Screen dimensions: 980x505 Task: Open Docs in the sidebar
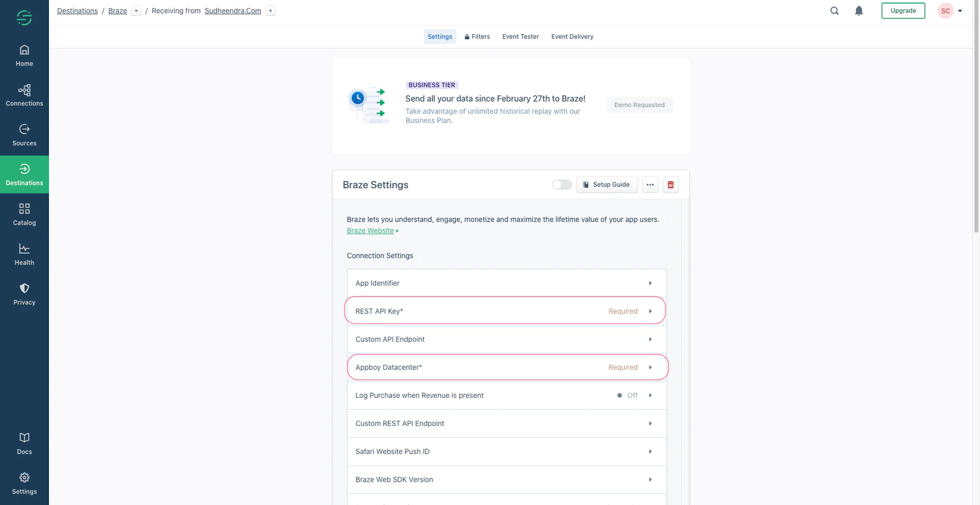(24, 444)
